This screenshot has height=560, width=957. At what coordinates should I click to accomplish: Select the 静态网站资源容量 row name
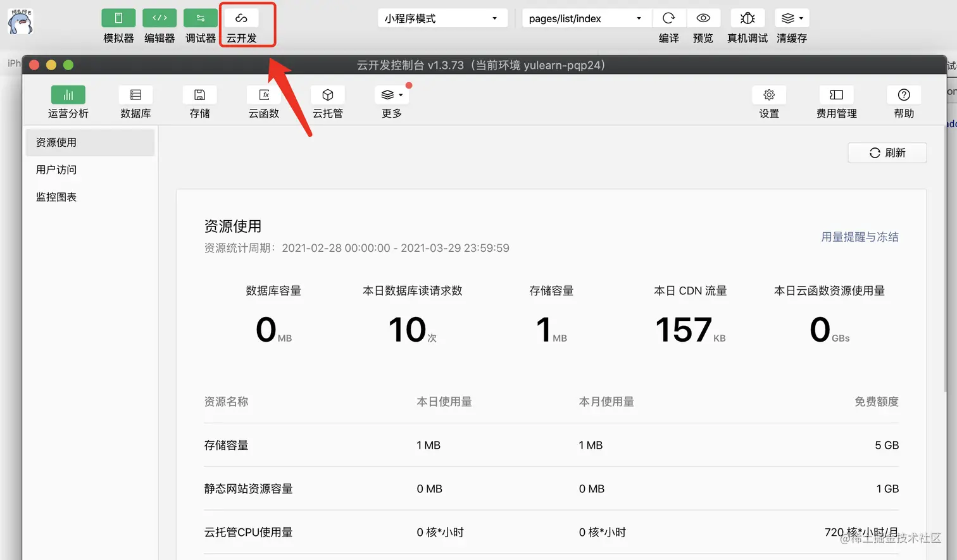(248, 489)
